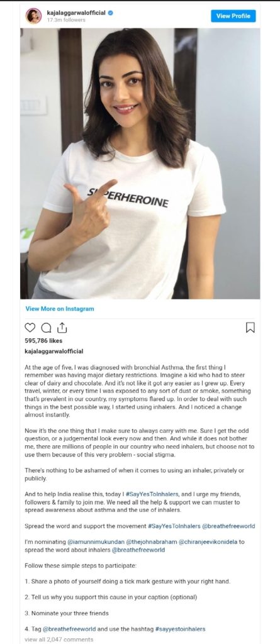This screenshot has width=280, height=644.
Task: Open kajalaggarwalofficial profile avatar
Action: click(x=33, y=16)
